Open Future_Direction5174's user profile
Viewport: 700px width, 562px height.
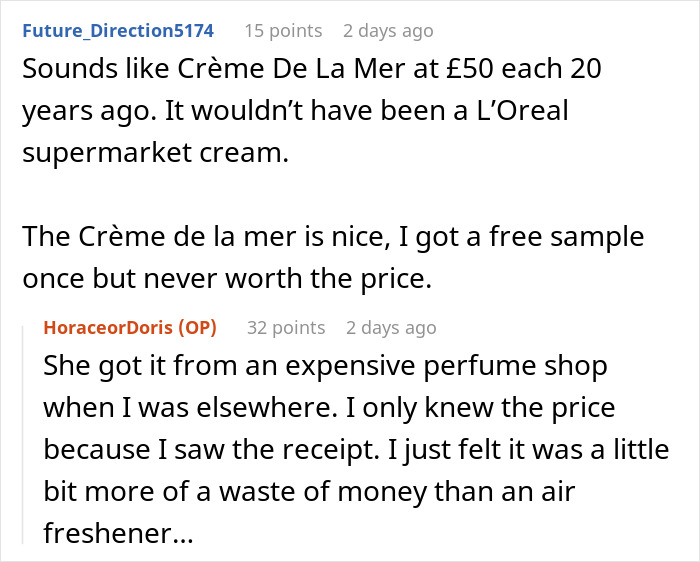coord(117,30)
